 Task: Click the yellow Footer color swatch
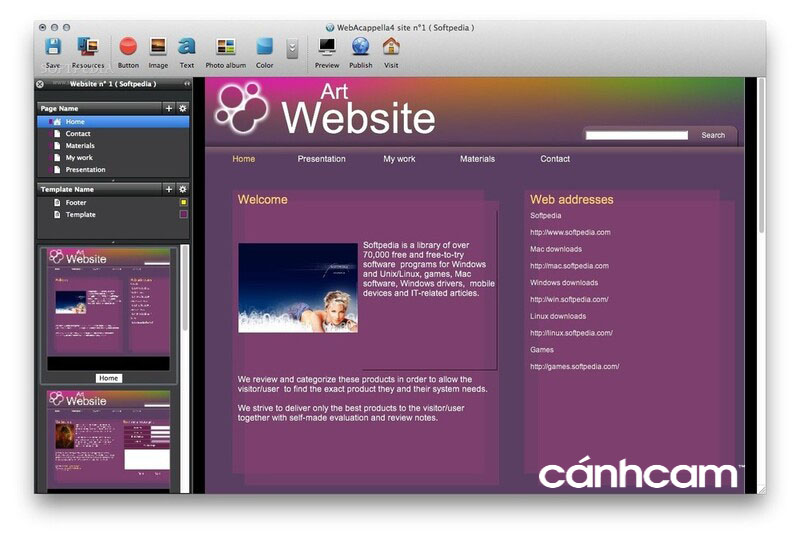click(x=184, y=203)
